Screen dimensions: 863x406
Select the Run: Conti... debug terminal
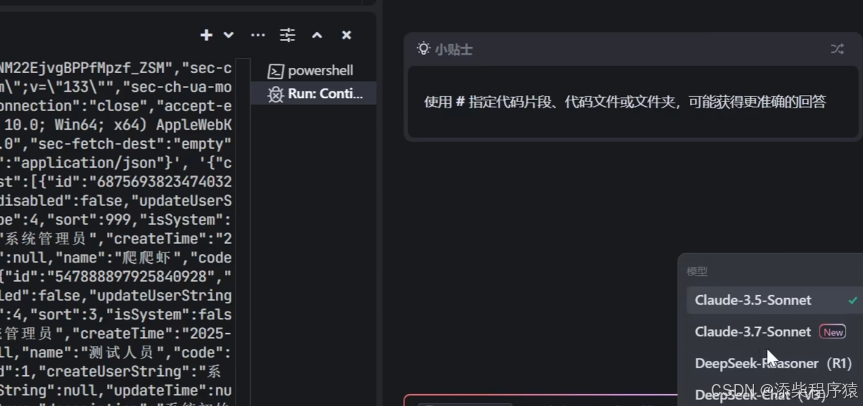313,94
